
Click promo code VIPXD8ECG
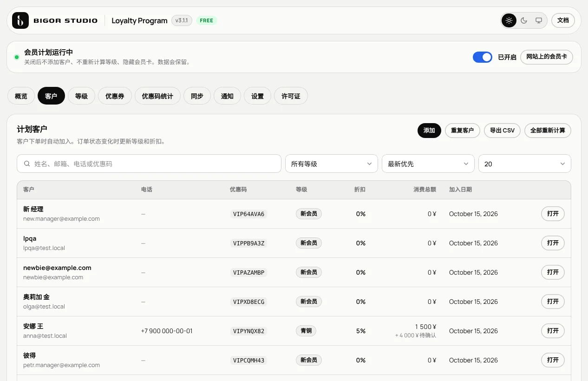pyautogui.click(x=248, y=302)
